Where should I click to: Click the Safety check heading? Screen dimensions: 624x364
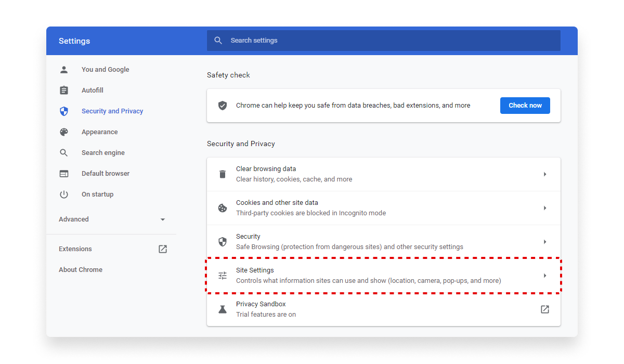tap(228, 75)
